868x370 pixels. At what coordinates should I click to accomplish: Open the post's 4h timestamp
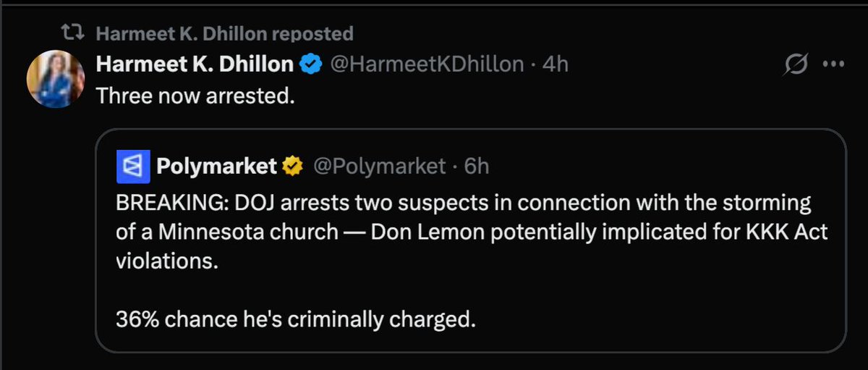(556, 64)
